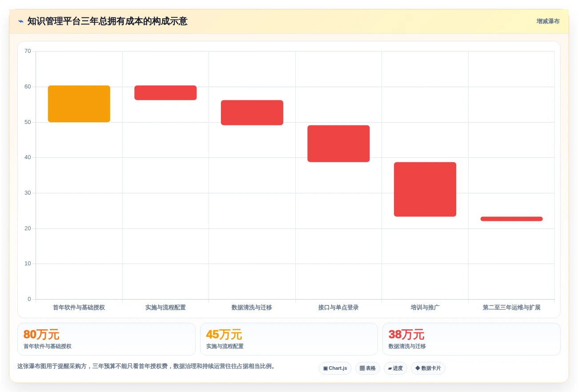The height and width of the screenshot is (392, 578).
Task: Click the lightning icon beside the title
Action: [x=21, y=21]
